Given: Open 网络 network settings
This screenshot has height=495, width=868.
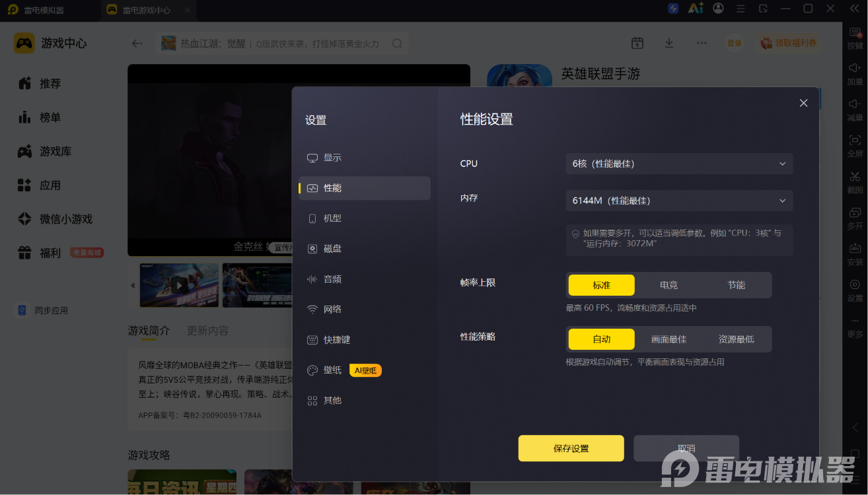Looking at the screenshot, I should coord(365,310).
